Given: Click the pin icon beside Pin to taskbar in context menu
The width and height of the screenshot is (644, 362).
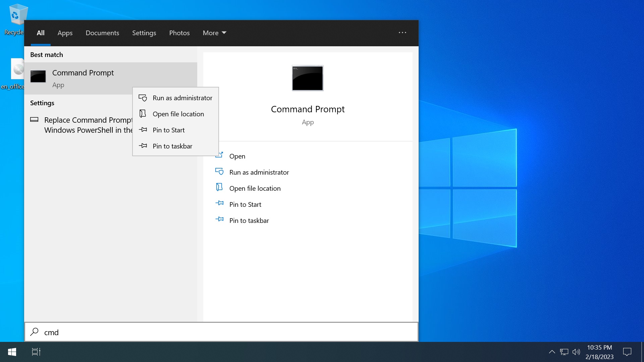Looking at the screenshot, I should 143,146.
